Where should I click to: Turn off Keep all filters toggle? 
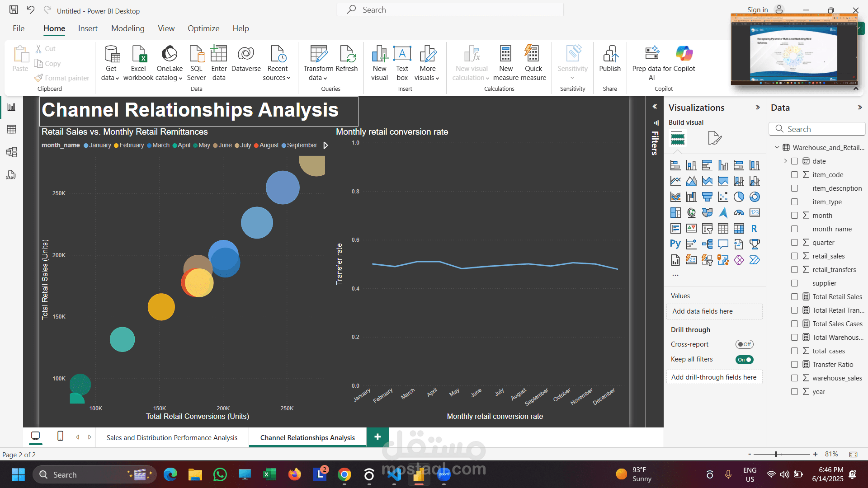(x=744, y=360)
